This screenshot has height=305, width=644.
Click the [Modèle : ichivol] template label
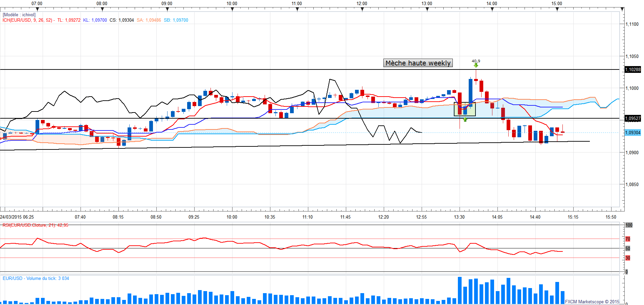coord(19,15)
